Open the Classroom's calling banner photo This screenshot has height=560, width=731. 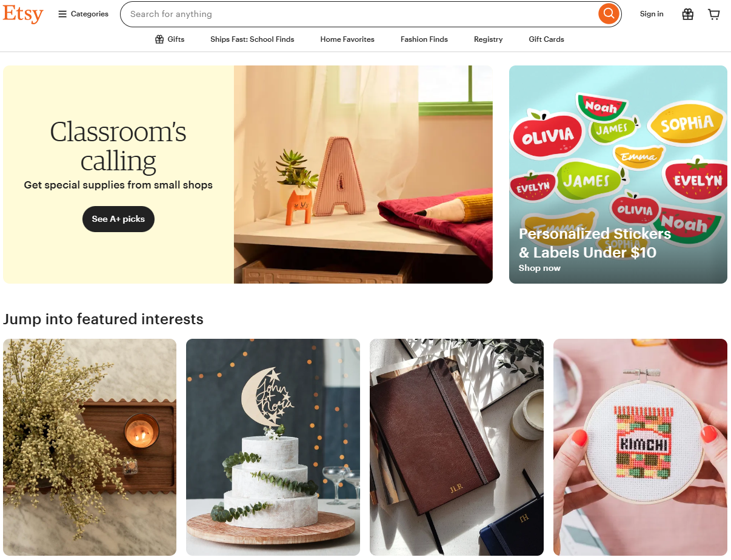coord(363,175)
